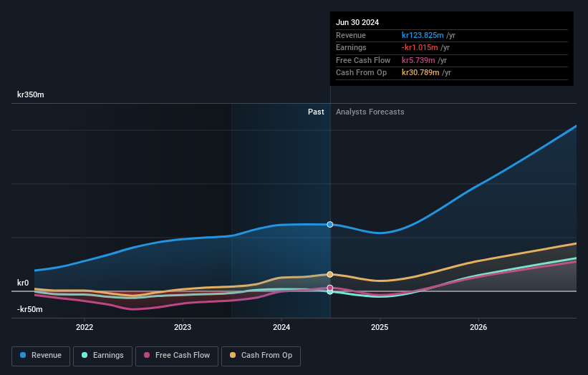Click the Free Cash Flow label in tooltip

pyautogui.click(x=363, y=60)
